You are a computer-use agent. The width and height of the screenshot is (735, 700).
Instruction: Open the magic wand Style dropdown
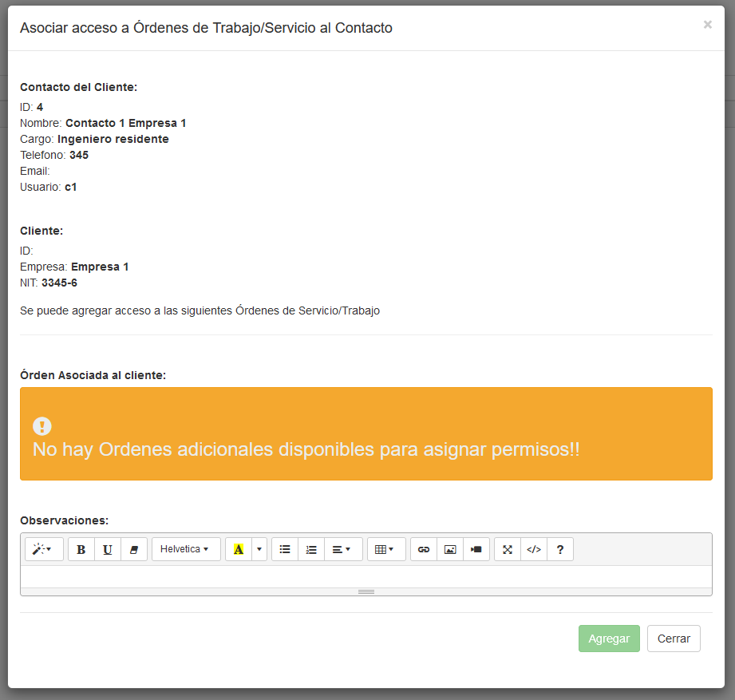(44, 549)
